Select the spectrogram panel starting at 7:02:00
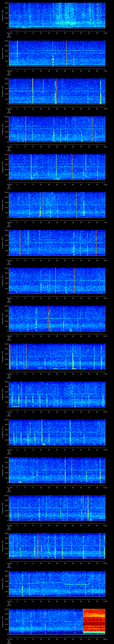Screen dimensions: 114x644 click(x=57, y=53)
